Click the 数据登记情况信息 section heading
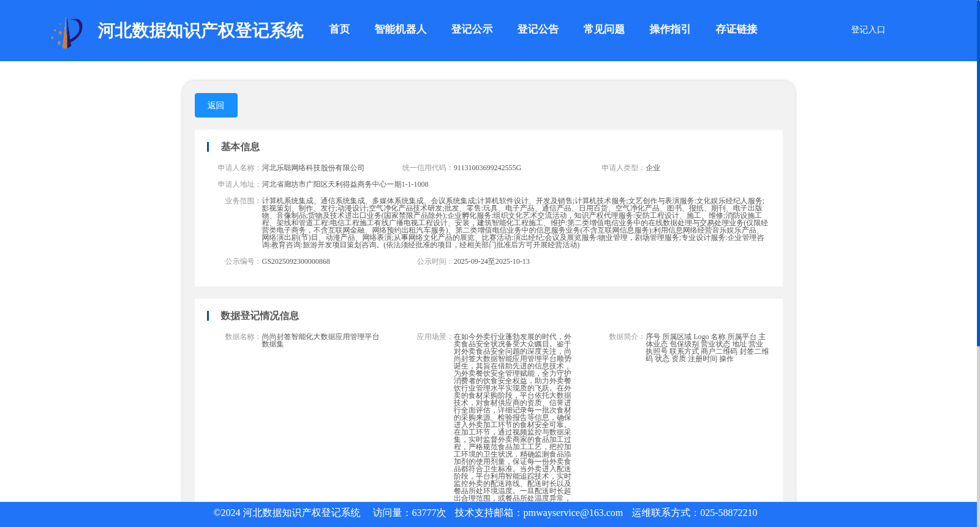Viewport: 980px width, 527px height. 260,316
